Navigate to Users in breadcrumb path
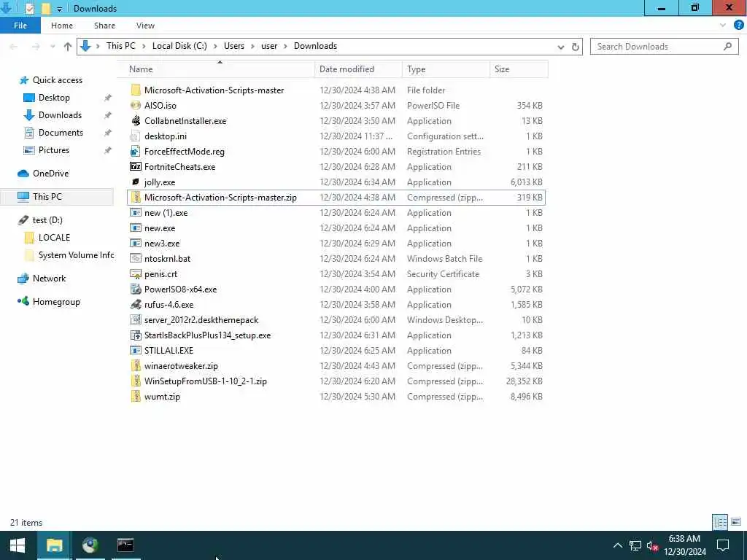The image size is (747, 560). 234,46
